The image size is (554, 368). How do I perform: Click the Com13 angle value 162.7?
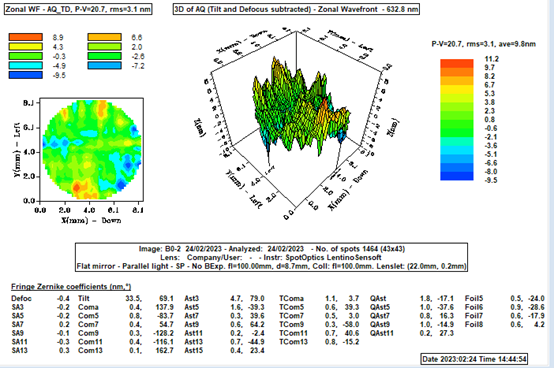click(164, 351)
